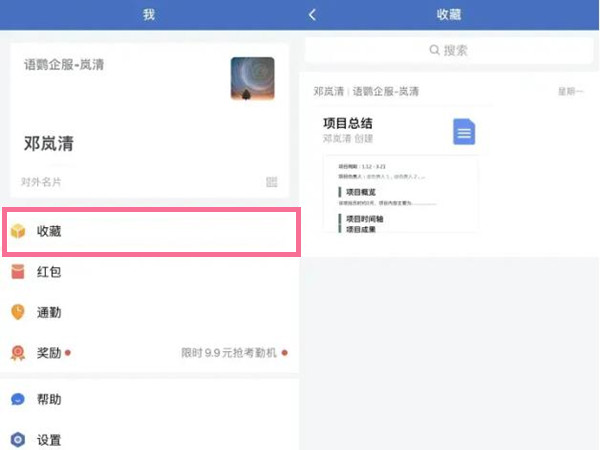Image resolution: width=600 pixels, height=450 pixels.
Task: Show the QR code for 对外名片
Action: click(x=271, y=182)
